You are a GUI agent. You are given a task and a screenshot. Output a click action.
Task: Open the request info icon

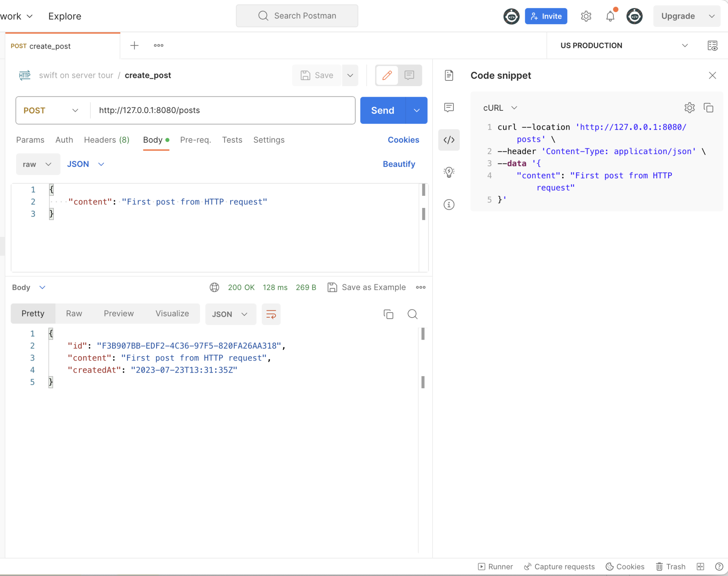coord(449,205)
